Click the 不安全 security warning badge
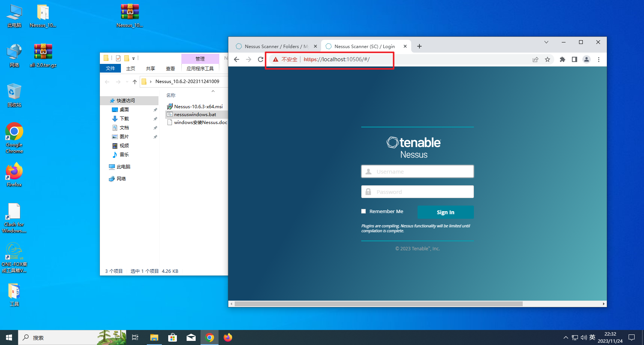 [x=288, y=59]
